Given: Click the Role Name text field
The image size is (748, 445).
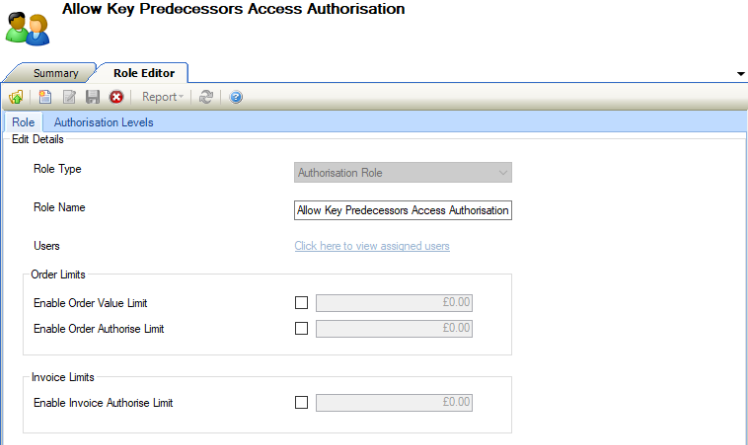Looking at the screenshot, I should [x=403, y=210].
